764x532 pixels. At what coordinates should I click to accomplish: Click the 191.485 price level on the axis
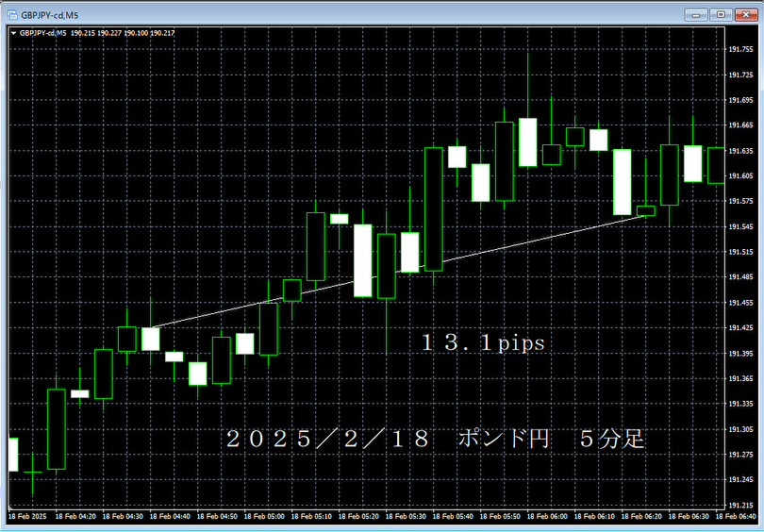[x=740, y=277]
